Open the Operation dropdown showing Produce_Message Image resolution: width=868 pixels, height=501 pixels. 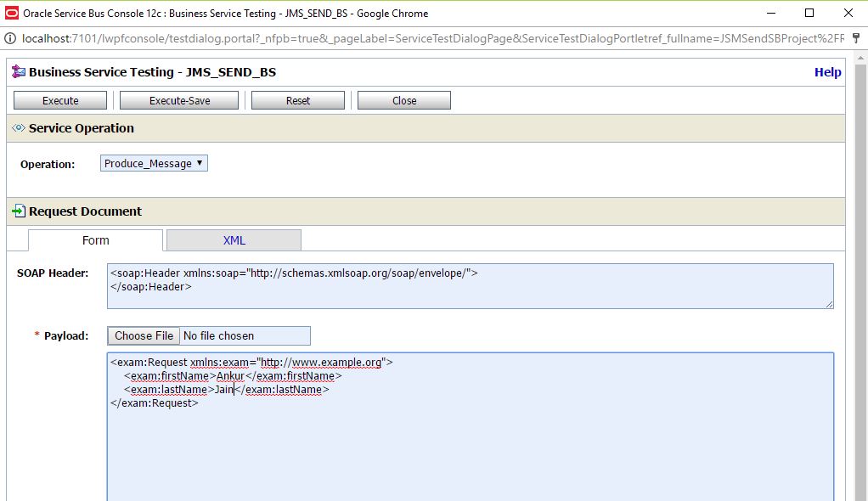point(154,163)
